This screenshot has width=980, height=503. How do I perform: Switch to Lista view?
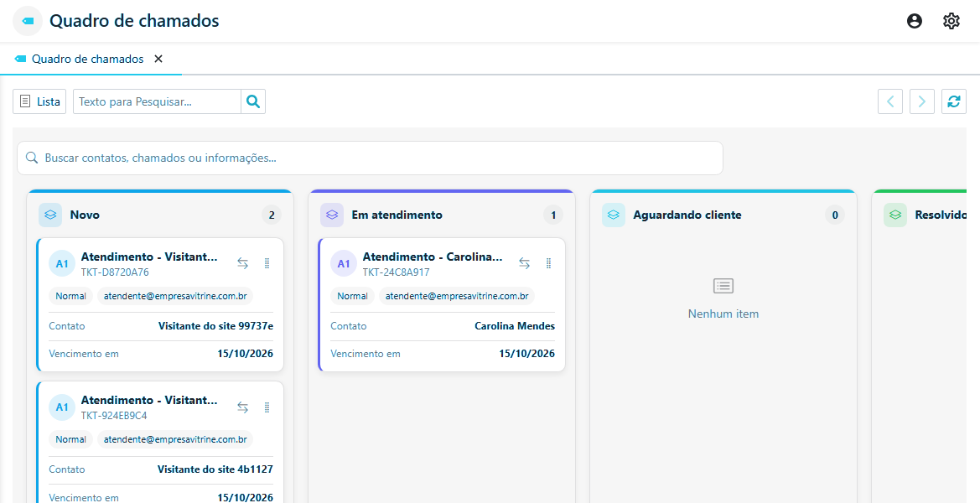(39, 101)
